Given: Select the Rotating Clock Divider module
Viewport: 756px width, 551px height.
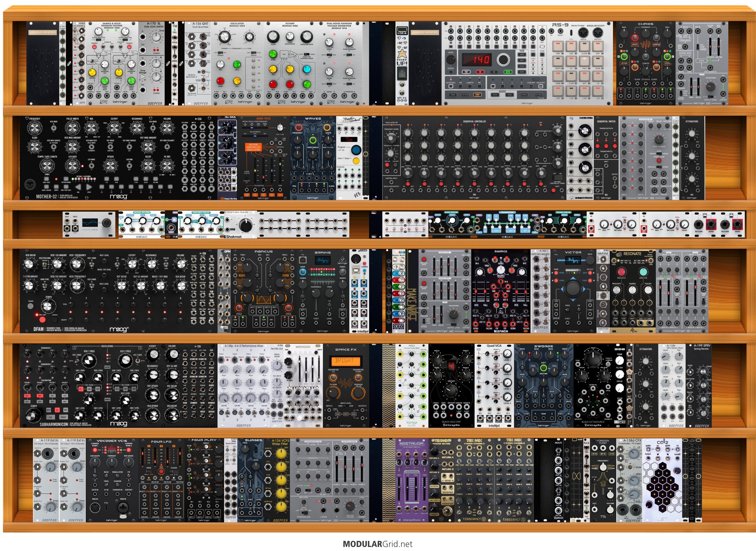Looking at the screenshot, I should 398,291.
